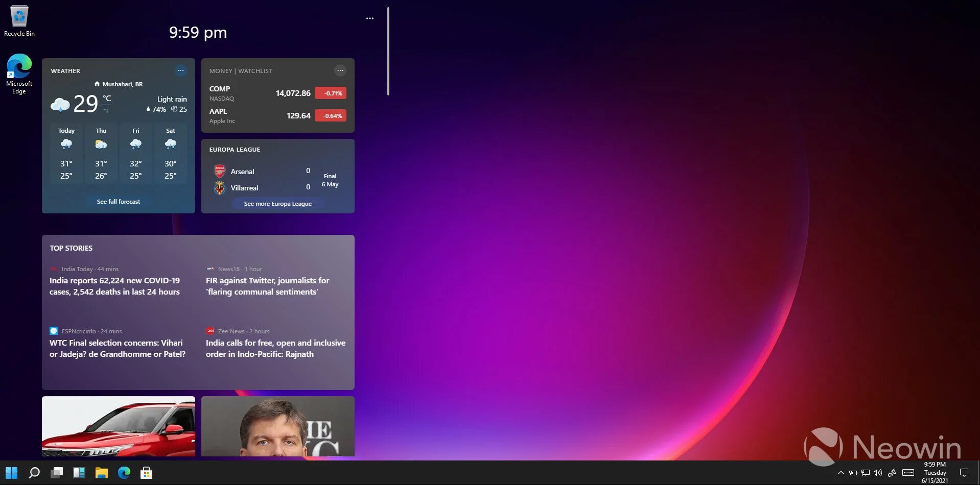980x486 pixels.
Task: Click the Top Stories heading
Action: 71,248
